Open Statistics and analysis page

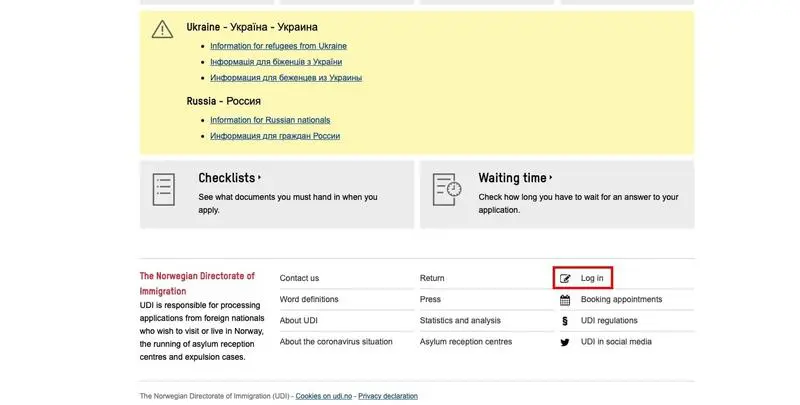click(x=460, y=320)
